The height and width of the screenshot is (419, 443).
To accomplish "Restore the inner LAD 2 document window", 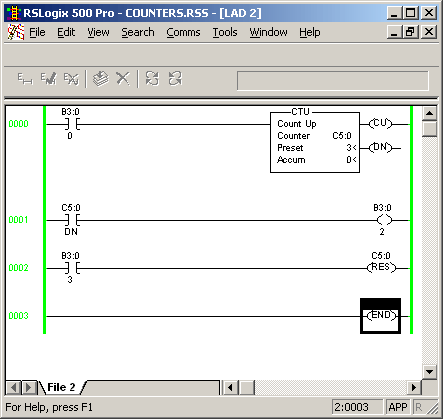I will click(410, 32).
